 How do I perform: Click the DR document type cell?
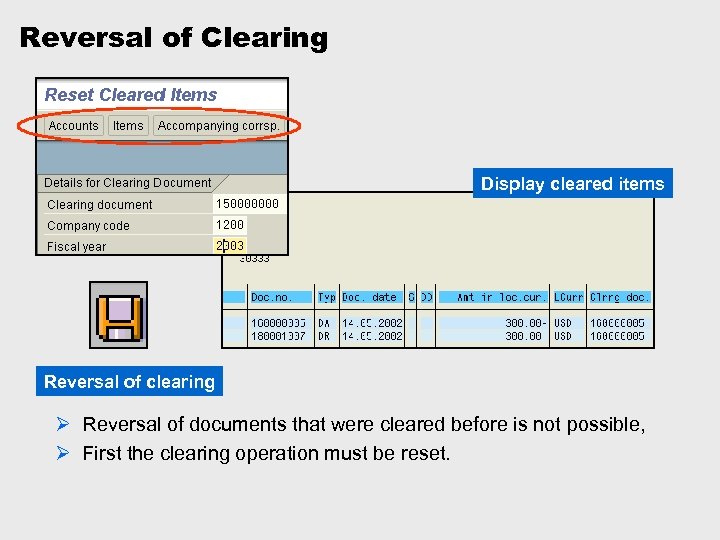[x=324, y=336]
